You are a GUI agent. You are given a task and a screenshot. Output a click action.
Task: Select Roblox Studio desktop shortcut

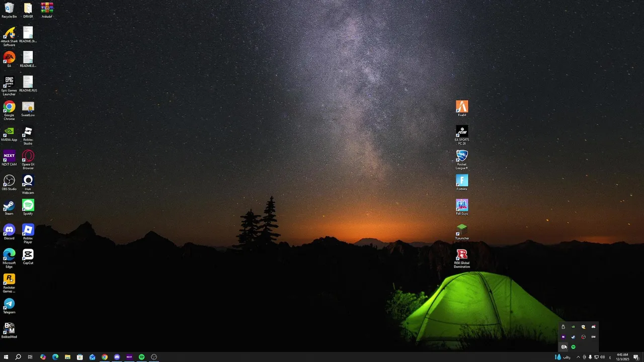tap(28, 135)
